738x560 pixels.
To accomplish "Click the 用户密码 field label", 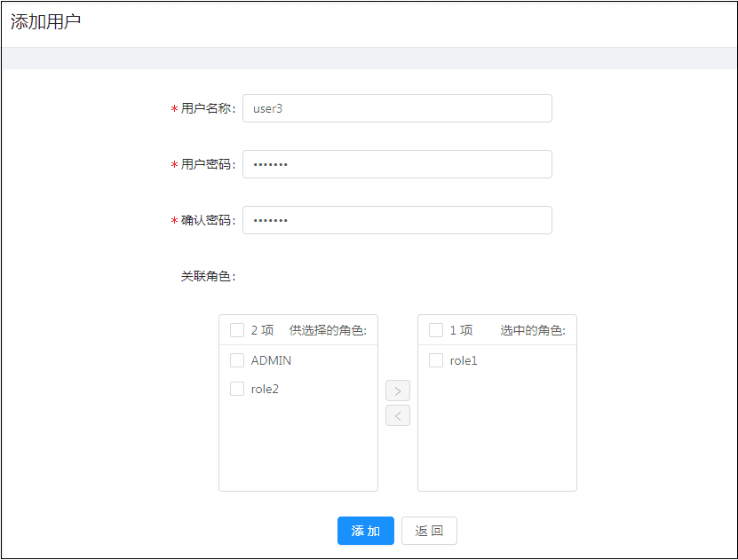I will coord(207,164).
